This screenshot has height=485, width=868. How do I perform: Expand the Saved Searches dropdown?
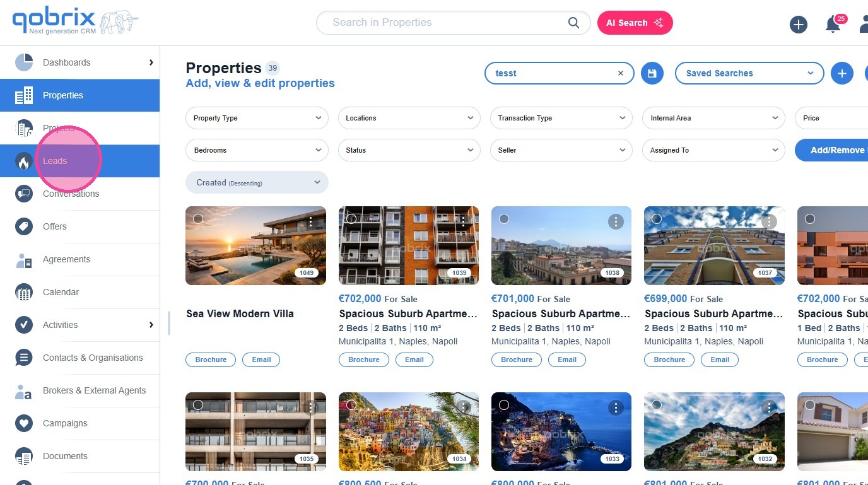pyautogui.click(x=749, y=73)
